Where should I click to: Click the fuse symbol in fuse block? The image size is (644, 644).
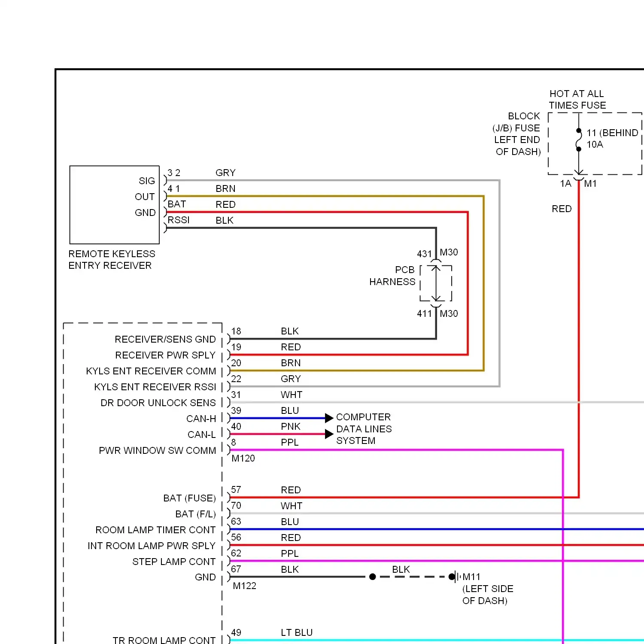(x=579, y=140)
